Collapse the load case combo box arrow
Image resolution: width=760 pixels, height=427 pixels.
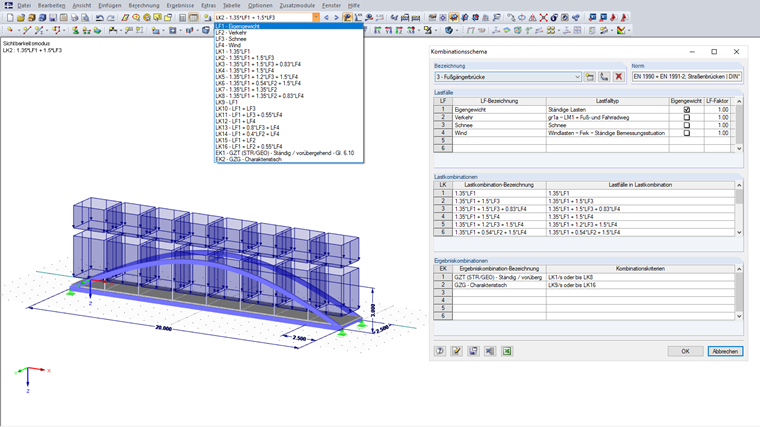[x=316, y=18]
